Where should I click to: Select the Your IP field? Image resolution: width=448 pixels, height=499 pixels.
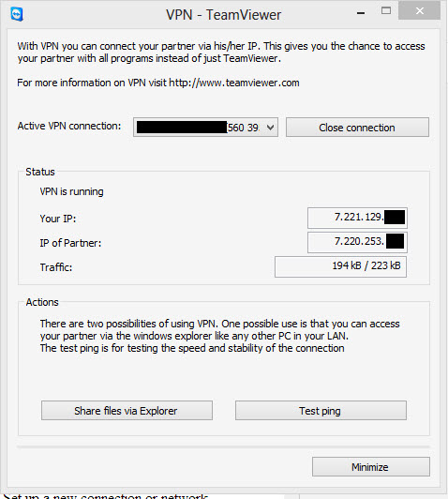coord(357,218)
